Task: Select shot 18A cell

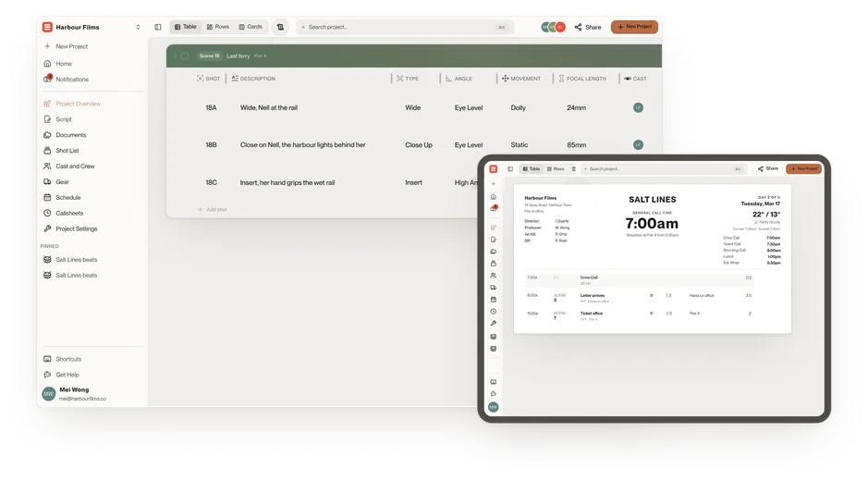Action: (x=211, y=108)
